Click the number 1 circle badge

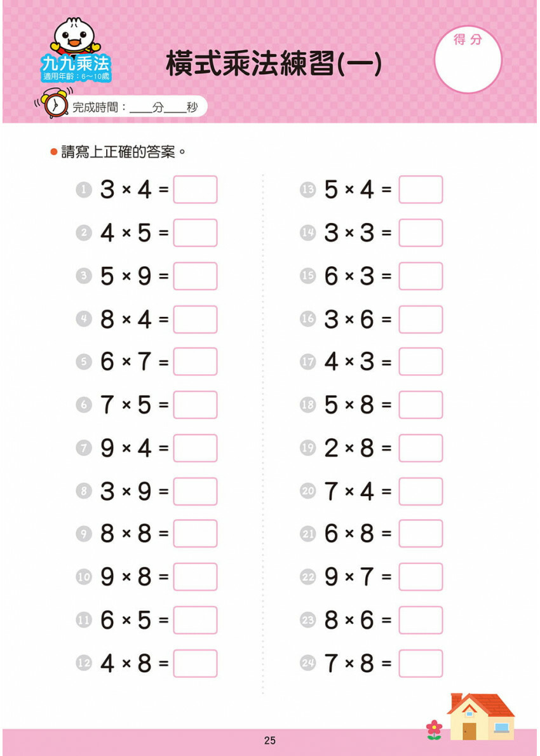tap(83, 189)
